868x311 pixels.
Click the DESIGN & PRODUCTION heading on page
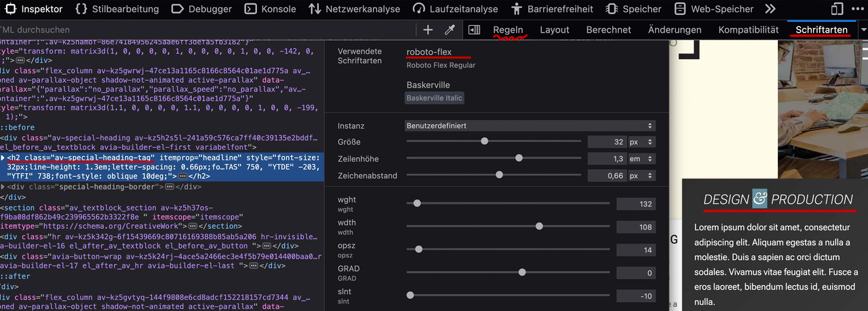coord(778,200)
